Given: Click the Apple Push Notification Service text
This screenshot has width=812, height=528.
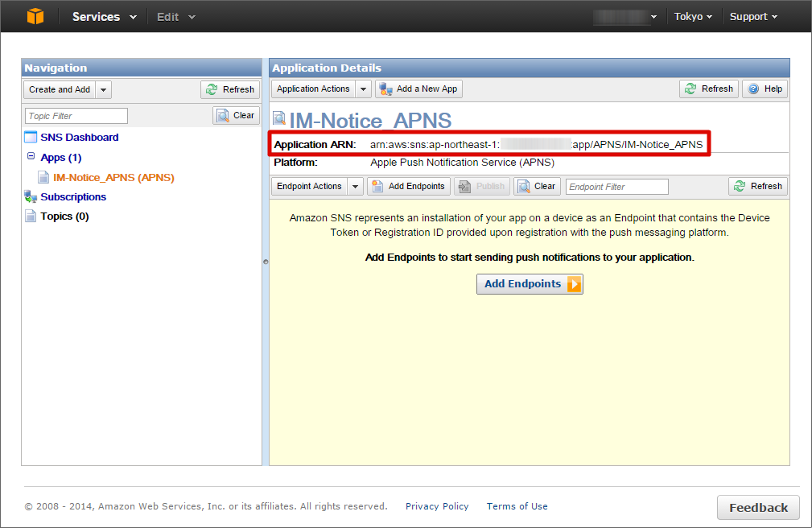Looking at the screenshot, I should click(x=463, y=163).
